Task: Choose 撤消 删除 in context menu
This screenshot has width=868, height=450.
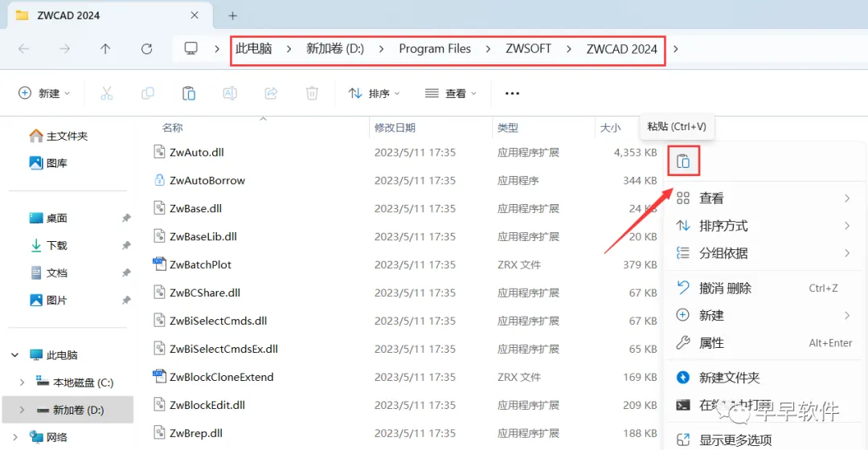Action: click(764, 288)
